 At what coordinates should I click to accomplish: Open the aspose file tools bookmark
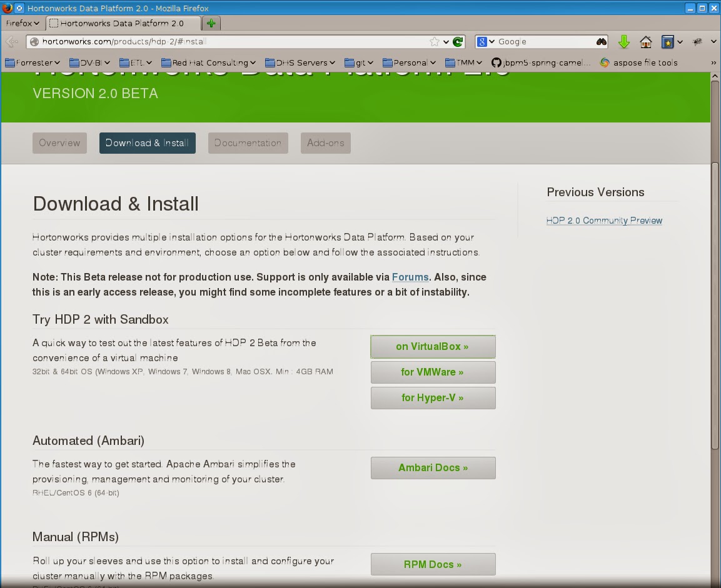pos(638,62)
